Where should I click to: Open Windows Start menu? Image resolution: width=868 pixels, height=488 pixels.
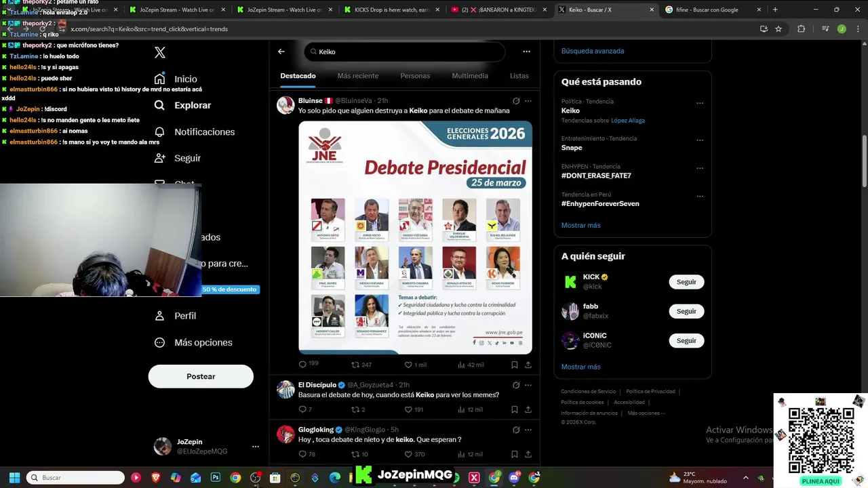[14, 478]
